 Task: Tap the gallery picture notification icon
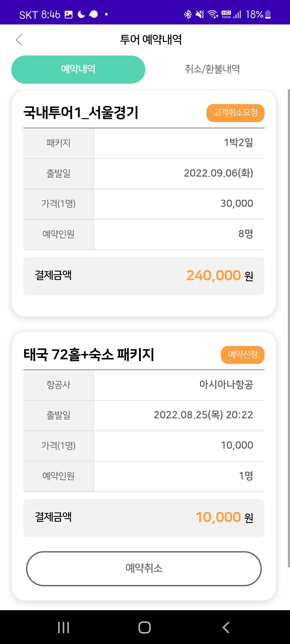pyautogui.click(x=69, y=14)
